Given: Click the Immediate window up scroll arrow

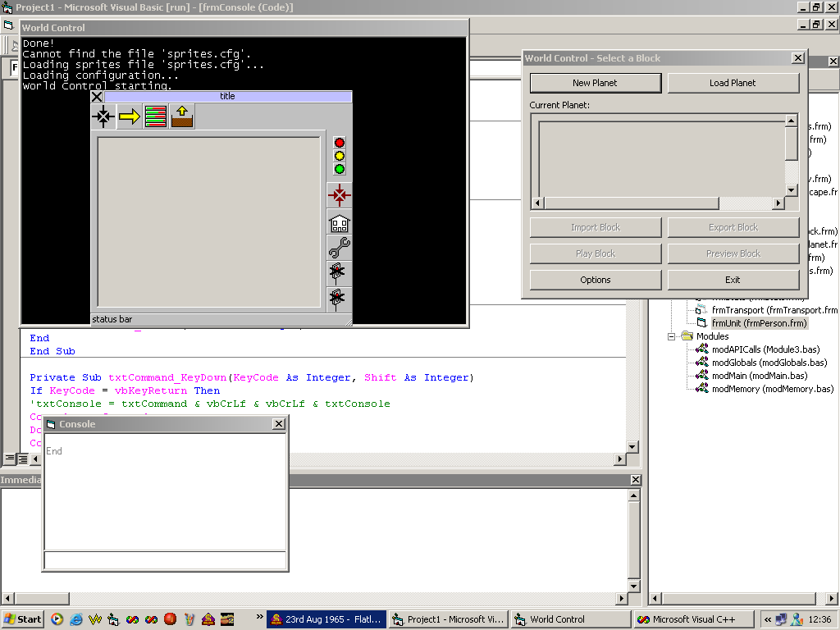Looking at the screenshot, I should coord(633,495).
